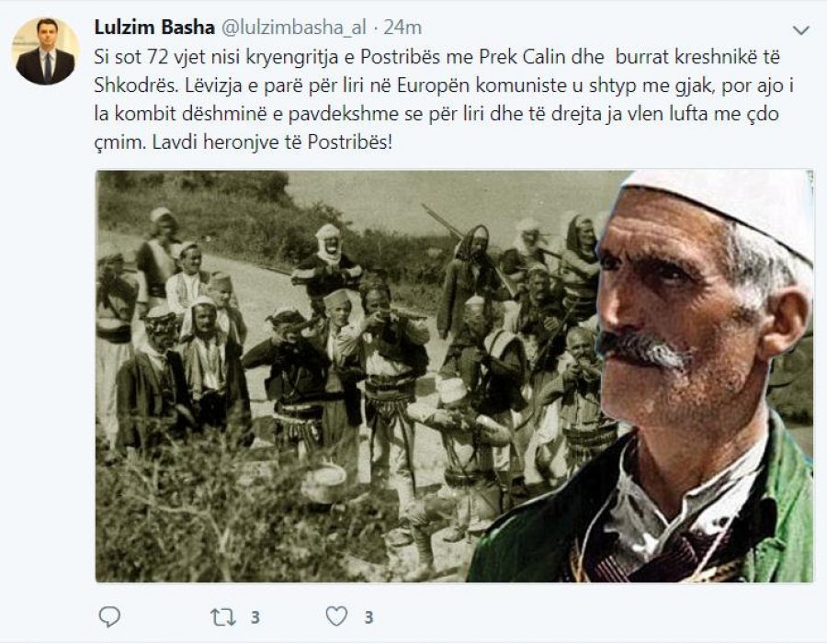View the like count number 3

tap(368, 617)
